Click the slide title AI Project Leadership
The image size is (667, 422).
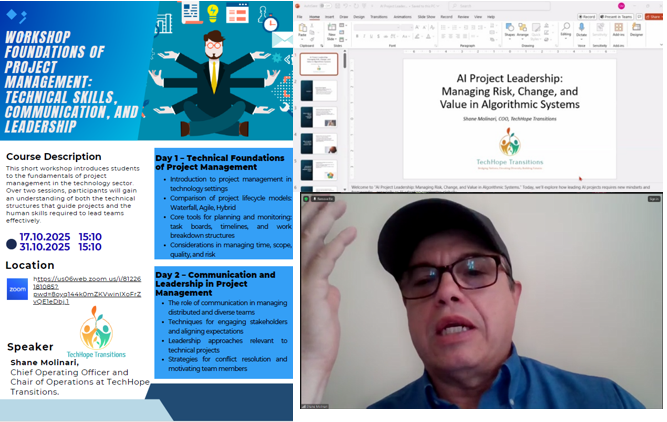pyautogui.click(x=510, y=91)
